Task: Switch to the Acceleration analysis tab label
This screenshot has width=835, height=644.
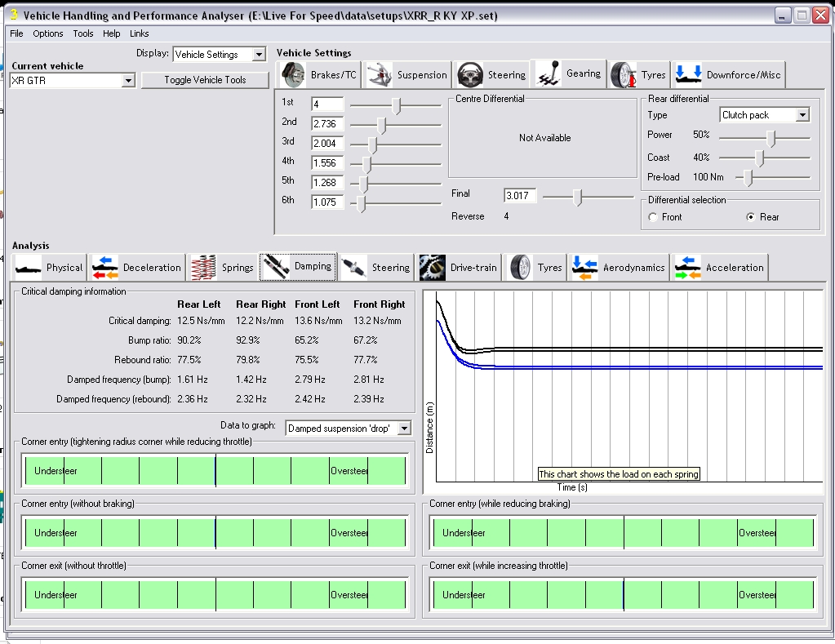Action: click(x=735, y=268)
